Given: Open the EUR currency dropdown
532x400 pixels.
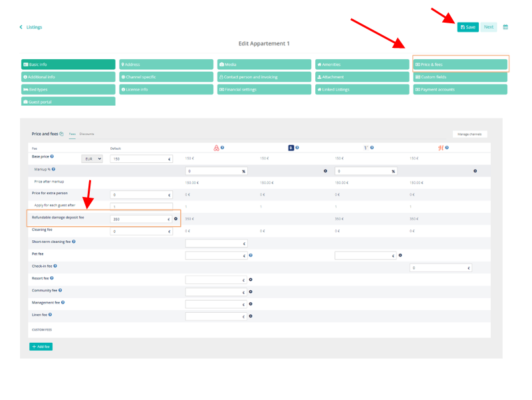Looking at the screenshot, I should pos(92,159).
